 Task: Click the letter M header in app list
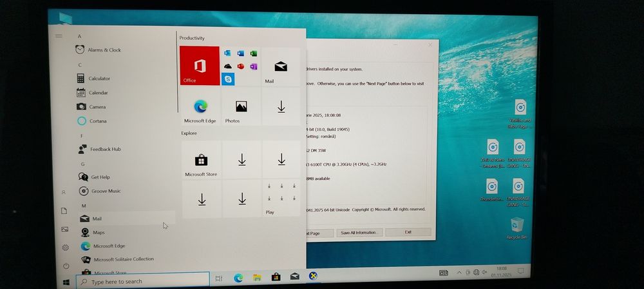click(84, 205)
